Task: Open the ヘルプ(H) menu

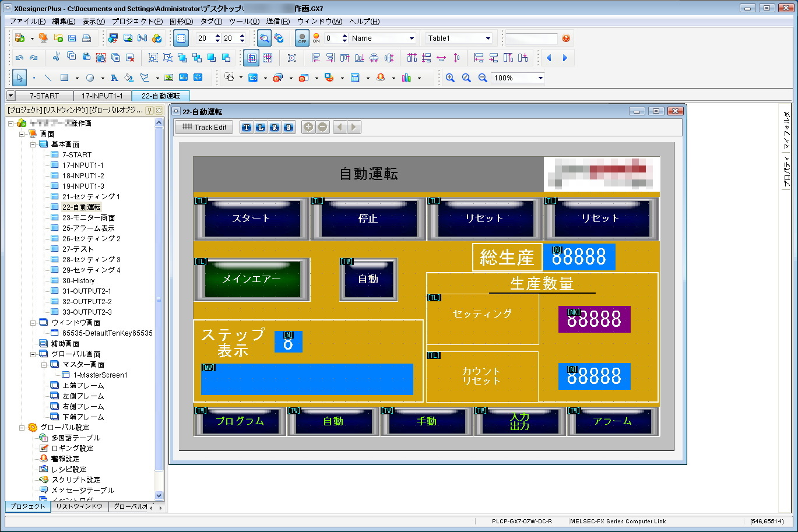Action: coord(364,22)
